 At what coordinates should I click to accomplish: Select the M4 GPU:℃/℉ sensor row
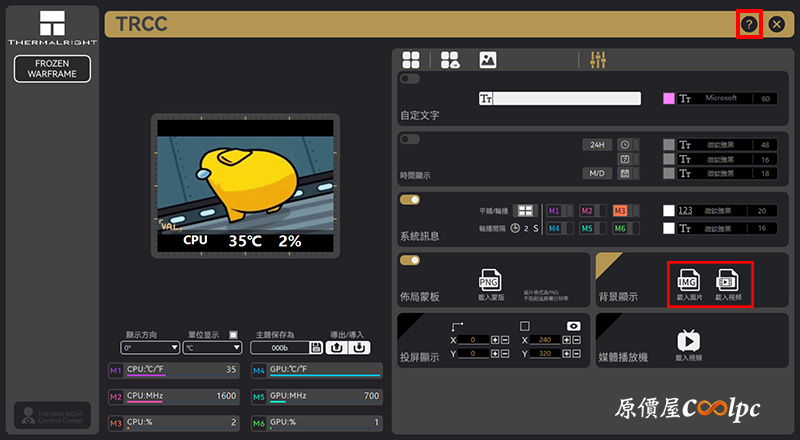point(317,370)
